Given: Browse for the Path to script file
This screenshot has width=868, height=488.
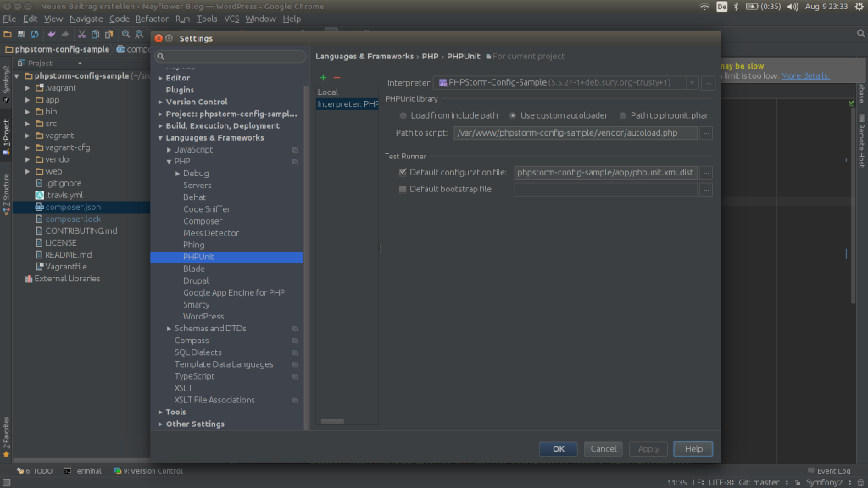Looking at the screenshot, I should pos(706,133).
